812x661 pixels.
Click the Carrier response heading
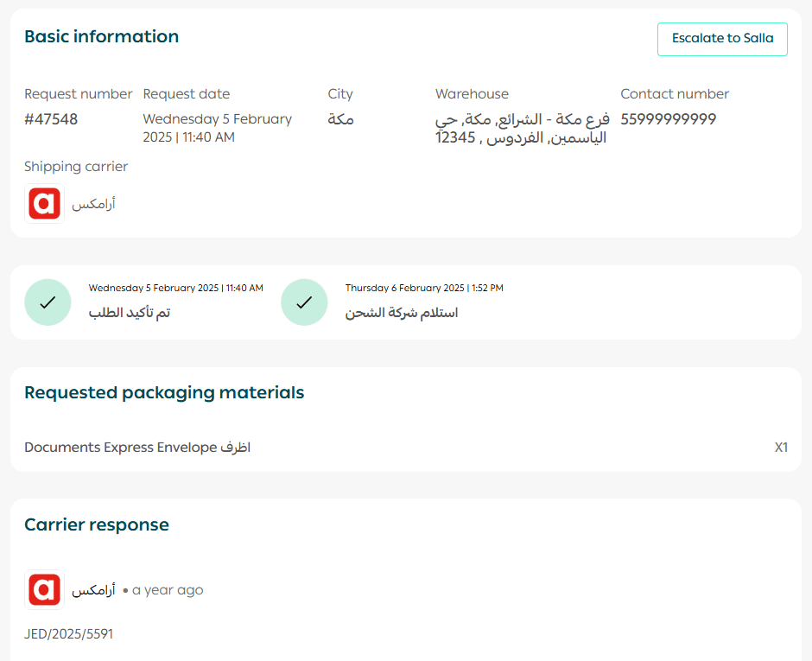pyautogui.click(x=97, y=524)
